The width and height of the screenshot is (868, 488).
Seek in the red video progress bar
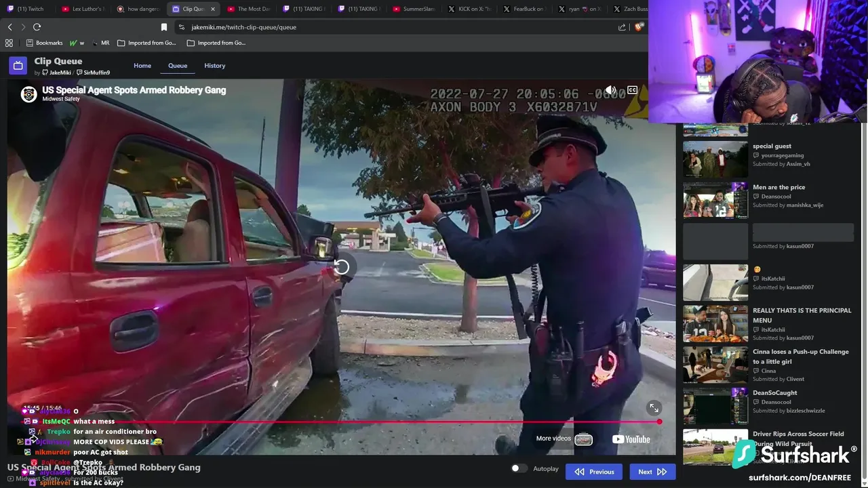point(341,422)
